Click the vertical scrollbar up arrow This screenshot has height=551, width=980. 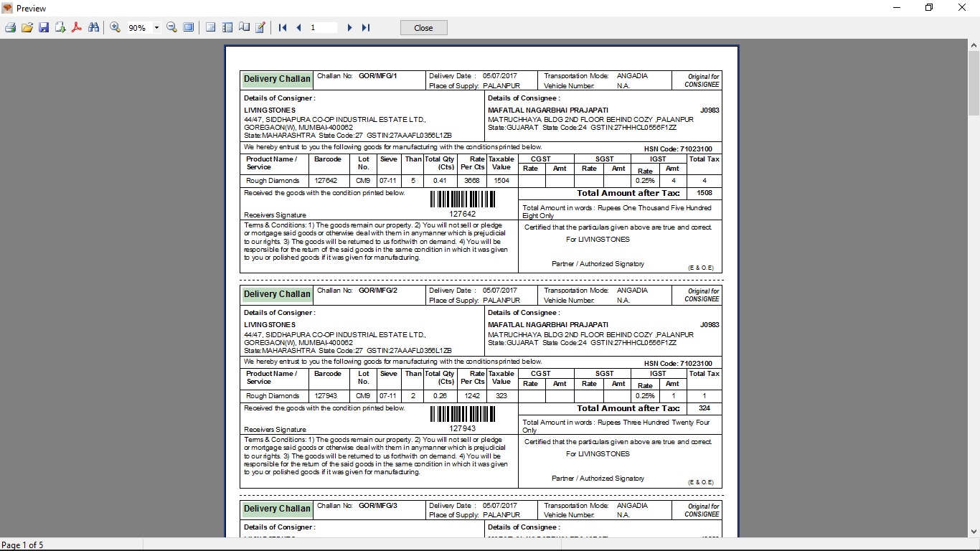pos(974,44)
